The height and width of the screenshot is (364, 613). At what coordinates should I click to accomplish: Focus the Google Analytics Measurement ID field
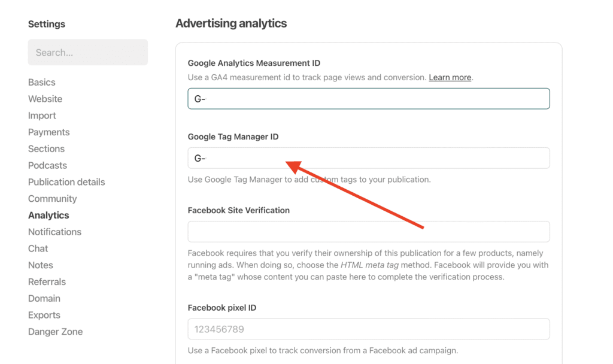point(368,99)
